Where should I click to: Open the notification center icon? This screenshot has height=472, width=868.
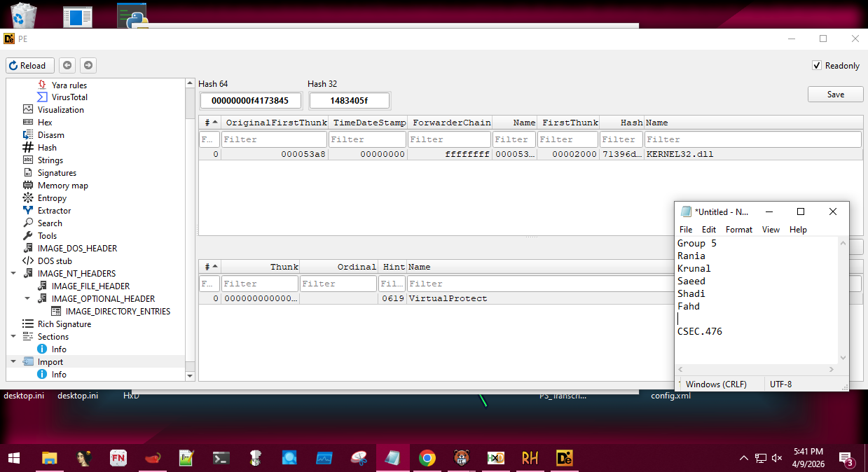846,458
